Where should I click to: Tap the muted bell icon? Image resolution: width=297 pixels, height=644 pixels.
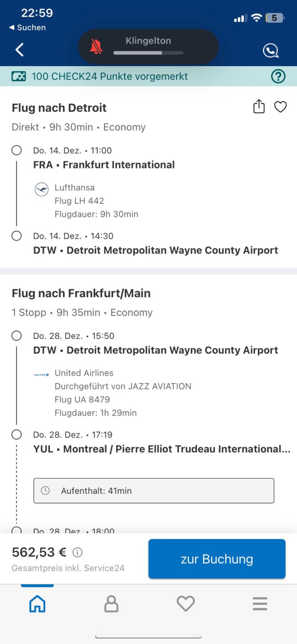(96, 47)
